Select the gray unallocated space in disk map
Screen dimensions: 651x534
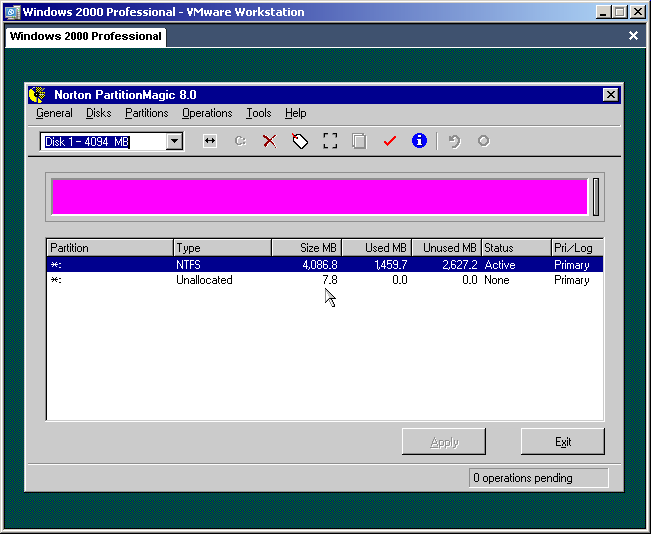pos(596,197)
